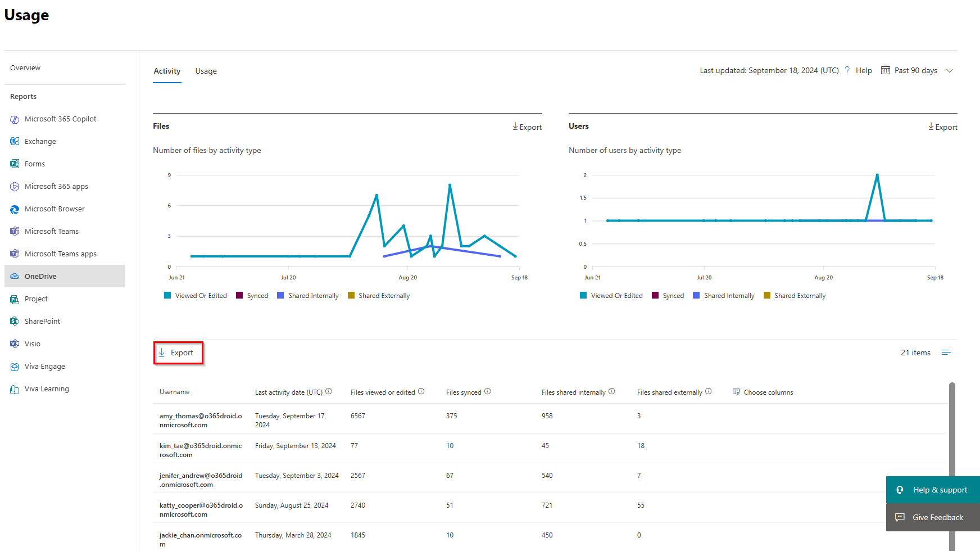This screenshot has height=551, width=980.
Task: Expand the Past 90 days date range dropdown
Action: (x=950, y=70)
